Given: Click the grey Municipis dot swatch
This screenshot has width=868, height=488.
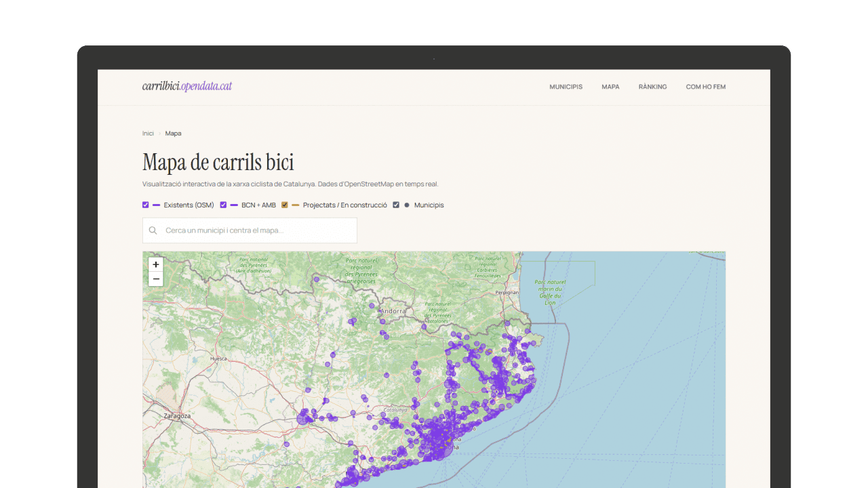Looking at the screenshot, I should (407, 205).
